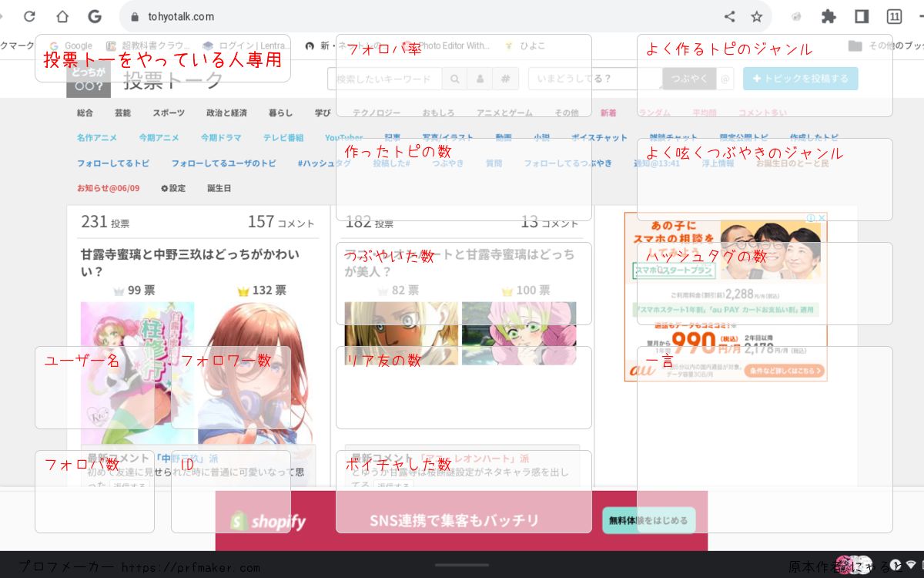Open the 名作アニメ link
The image size is (924, 578).
(97, 138)
